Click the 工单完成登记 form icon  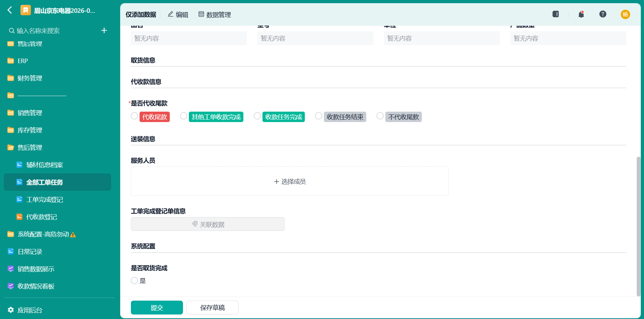coord(19,199)
